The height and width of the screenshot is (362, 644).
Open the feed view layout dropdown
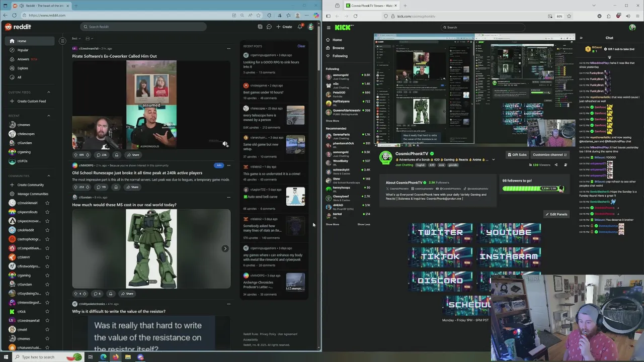click(89, 39)
